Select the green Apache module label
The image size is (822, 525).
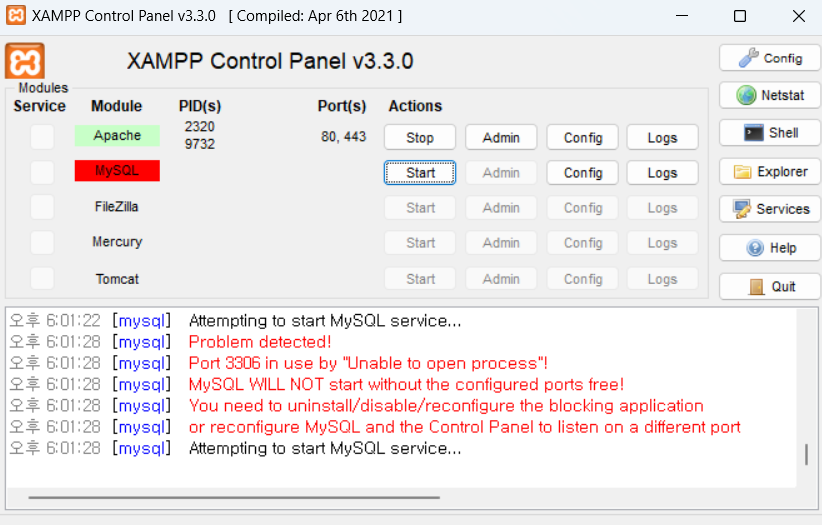pyautogui.click(x=117, y=135)
